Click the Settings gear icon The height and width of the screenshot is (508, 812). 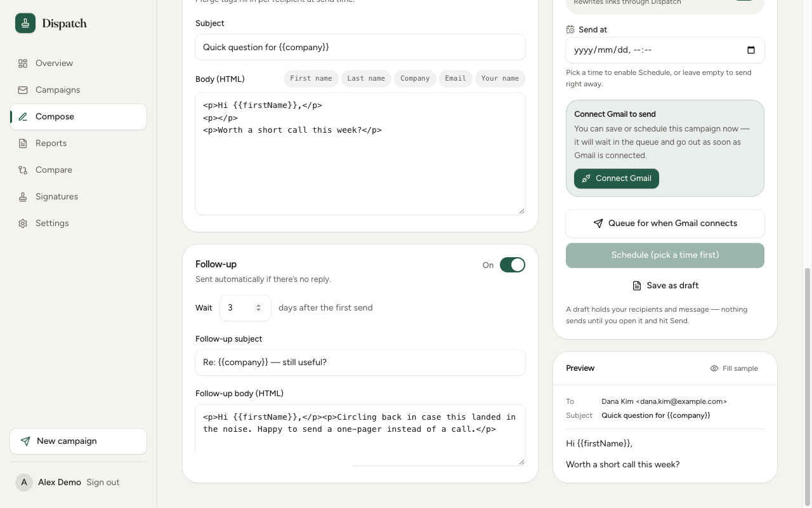coord(23,224)
